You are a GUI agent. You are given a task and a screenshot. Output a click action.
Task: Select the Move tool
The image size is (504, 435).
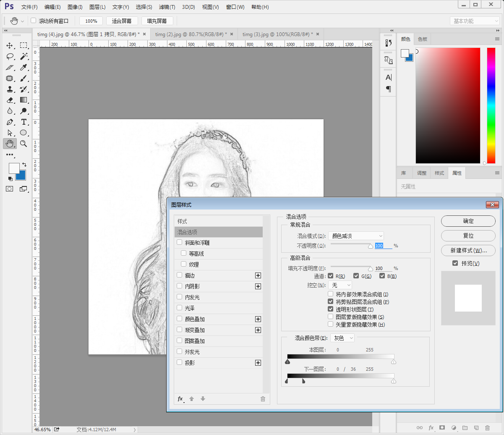(10, 45)
